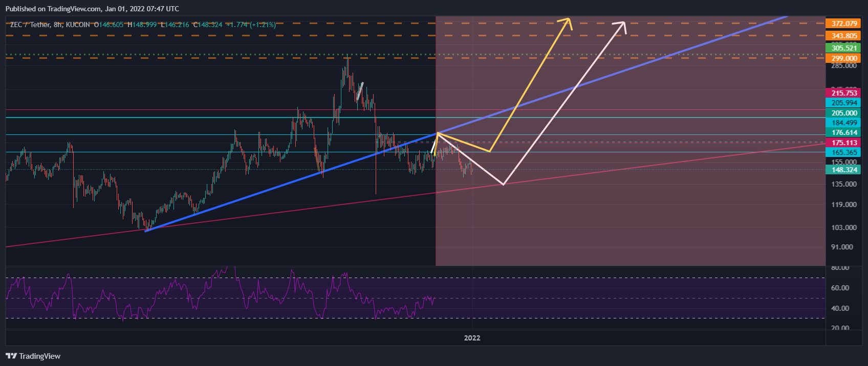Select the green 305.521 price label
868x366 pixels.
point(843,48)
